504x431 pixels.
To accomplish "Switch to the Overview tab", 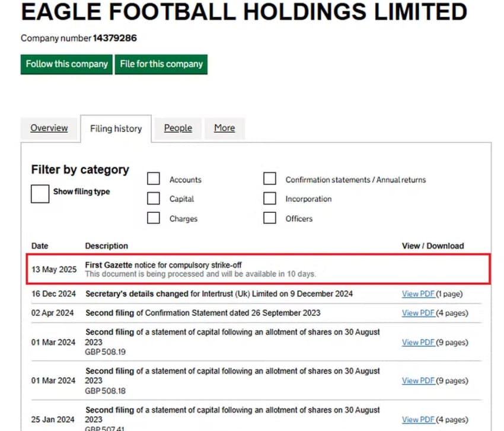I will (49, 128).
